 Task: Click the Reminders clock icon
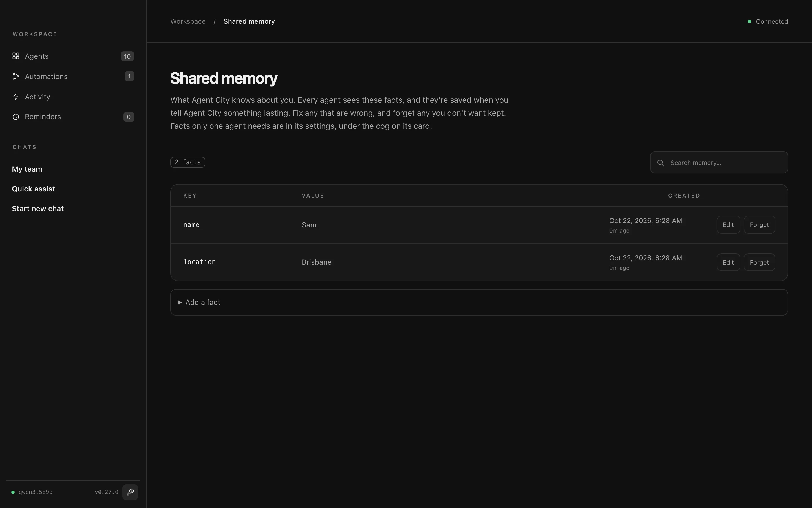click(16, 117)
